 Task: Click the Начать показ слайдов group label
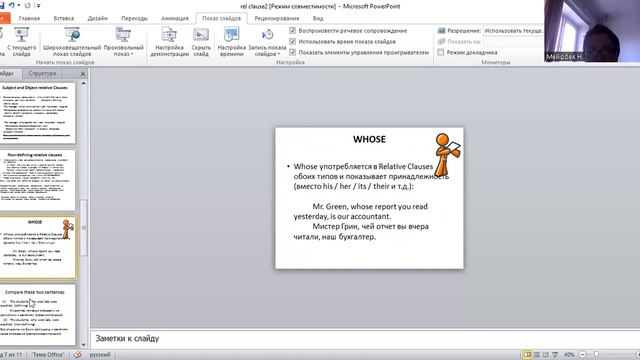tap(65, 62)
